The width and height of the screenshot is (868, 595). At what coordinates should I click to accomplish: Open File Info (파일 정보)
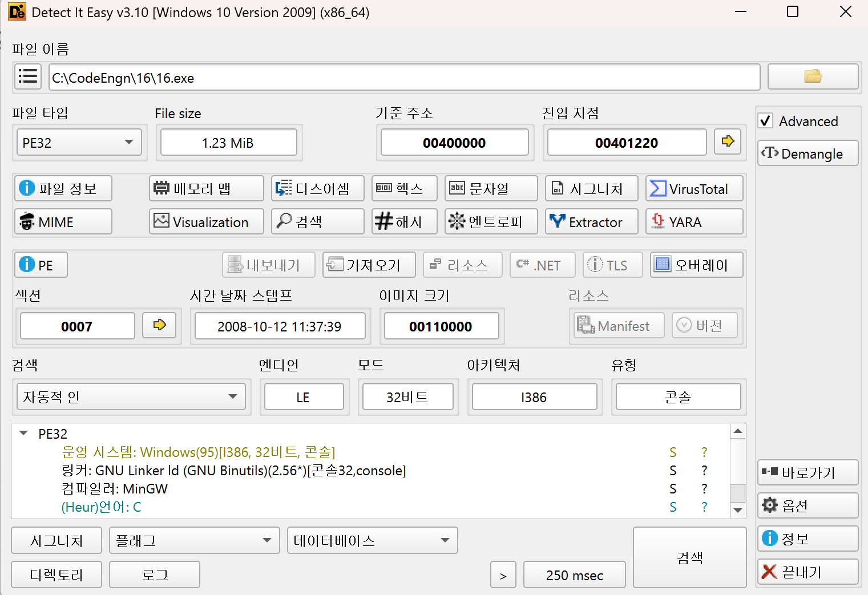point(63,188)
